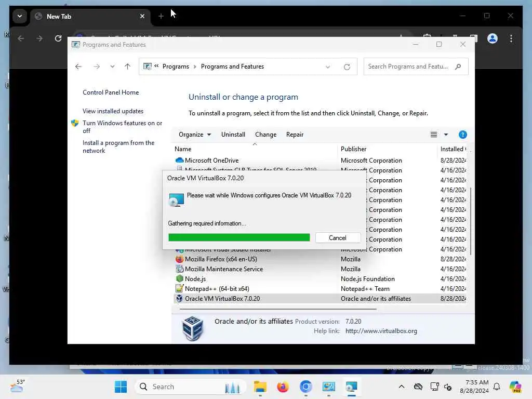Click the browser reload button
Viewport: 532px width, 399px height.
[58, 38]
